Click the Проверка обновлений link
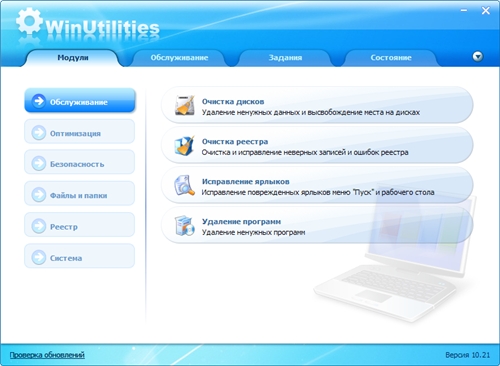This screenshot has height=366, width=500. tap(47, 355)
